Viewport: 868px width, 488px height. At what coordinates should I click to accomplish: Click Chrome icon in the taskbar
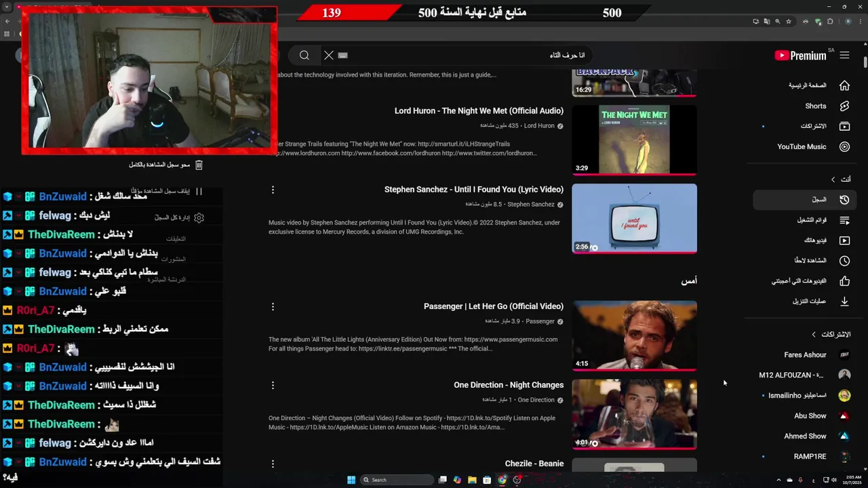point(502,480)
